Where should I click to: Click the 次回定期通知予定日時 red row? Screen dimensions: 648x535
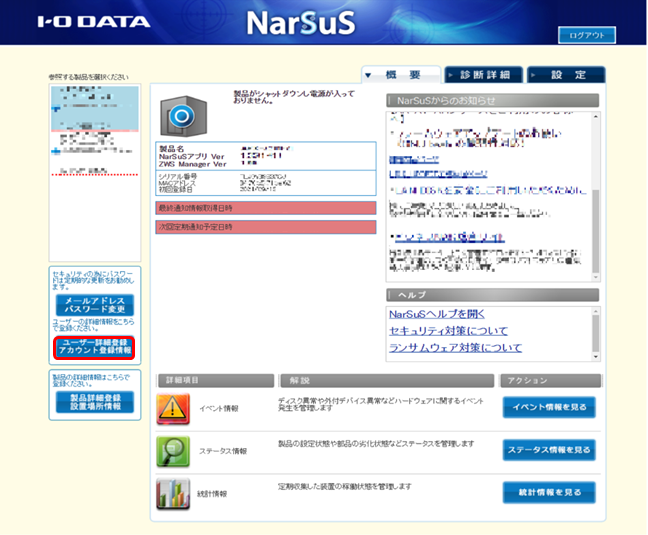[x=266, y=227]
